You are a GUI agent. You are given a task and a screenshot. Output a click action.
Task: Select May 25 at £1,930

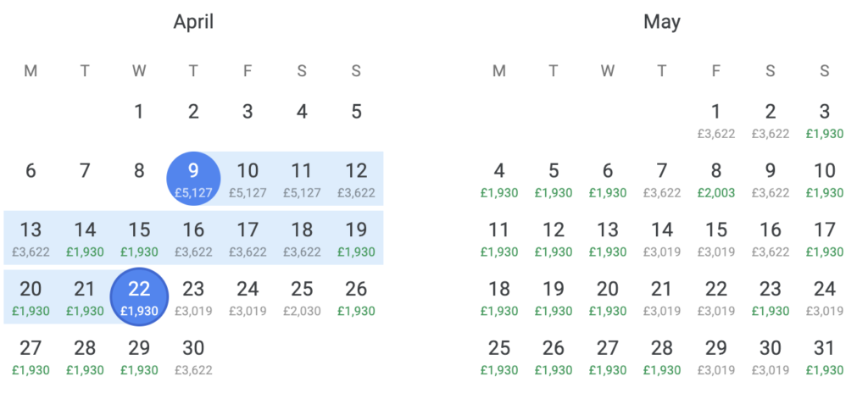coord(499,357)
